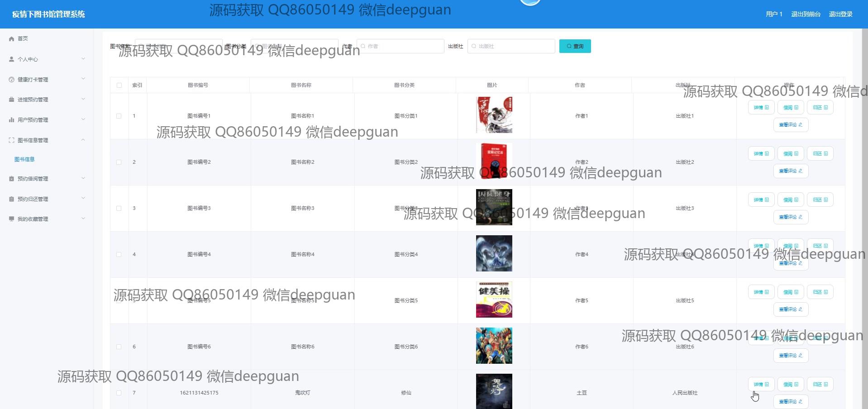
Task: Click the person icon for 个人中心
Action: pos(11,59)
